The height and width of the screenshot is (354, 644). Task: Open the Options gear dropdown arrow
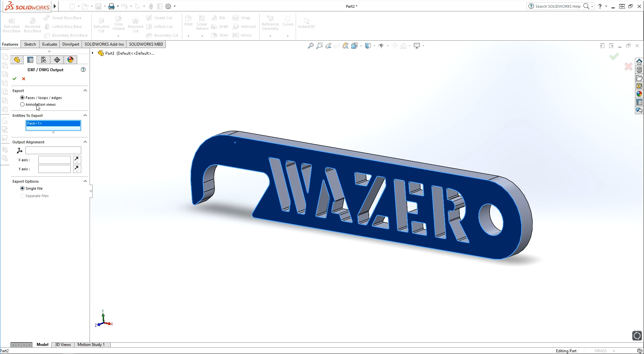pos(175,6)
